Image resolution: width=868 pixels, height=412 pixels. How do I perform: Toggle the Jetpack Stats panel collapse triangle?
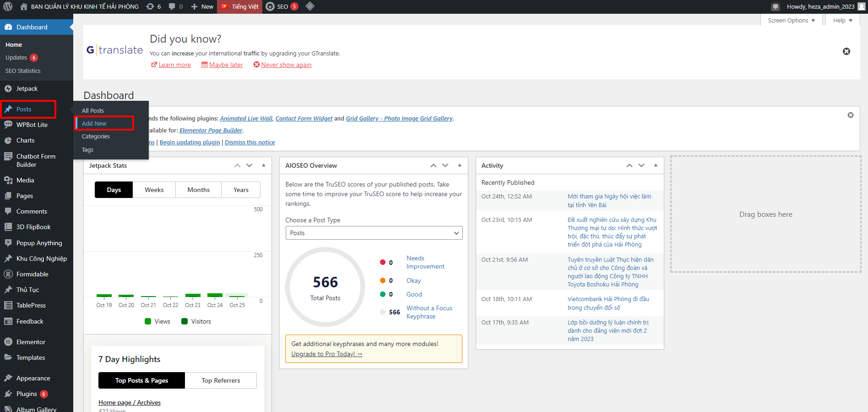tap(264, 165)
